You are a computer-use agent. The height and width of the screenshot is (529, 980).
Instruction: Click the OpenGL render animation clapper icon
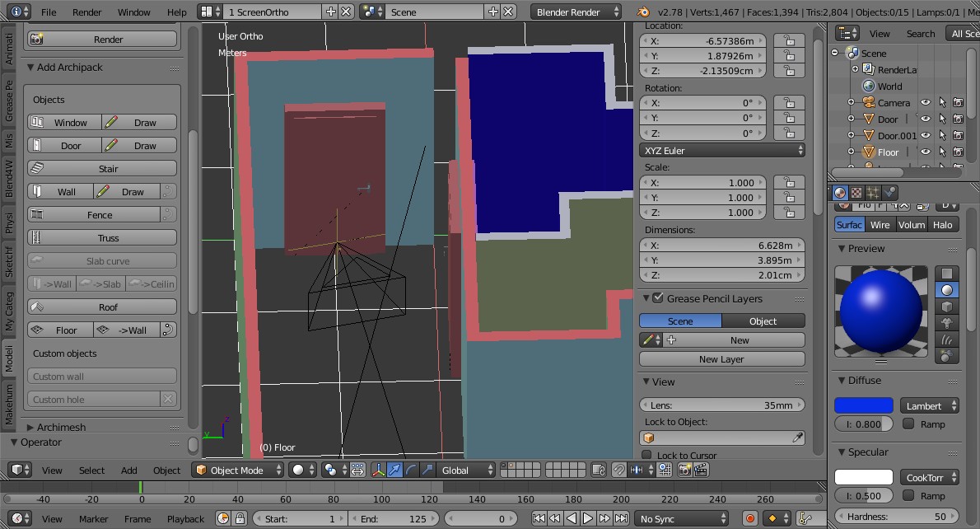[x=702, y=470]
